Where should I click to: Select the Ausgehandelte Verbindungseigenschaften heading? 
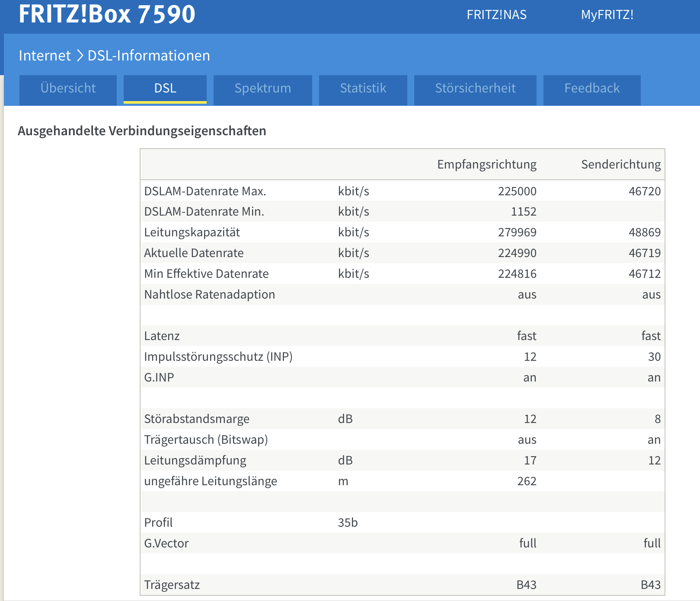142,131
